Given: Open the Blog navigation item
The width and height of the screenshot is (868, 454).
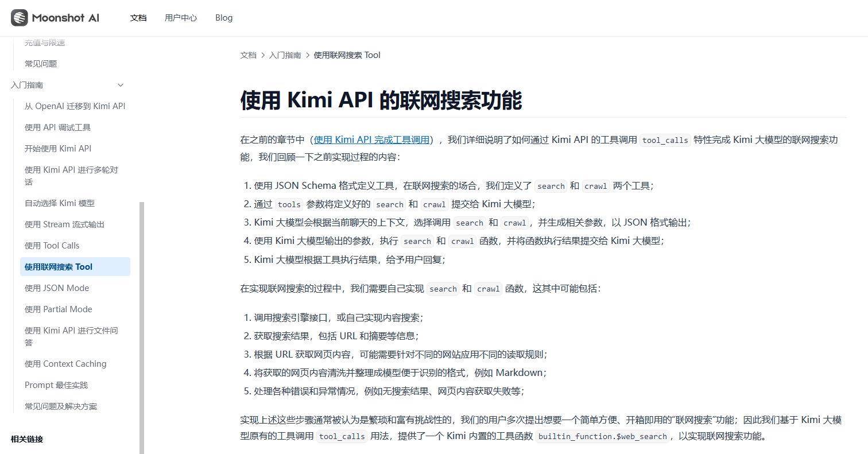Looking at the screenshot, I should click(224, 18).
